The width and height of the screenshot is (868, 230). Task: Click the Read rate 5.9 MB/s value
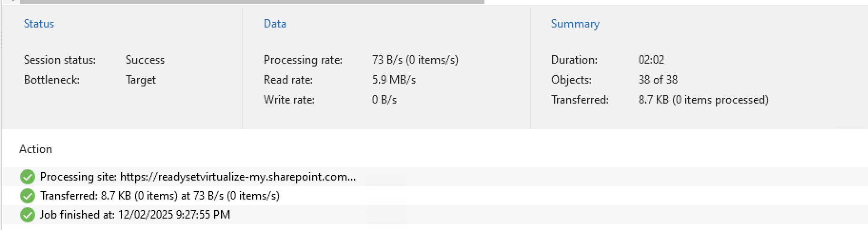click(x=394, y=80)
